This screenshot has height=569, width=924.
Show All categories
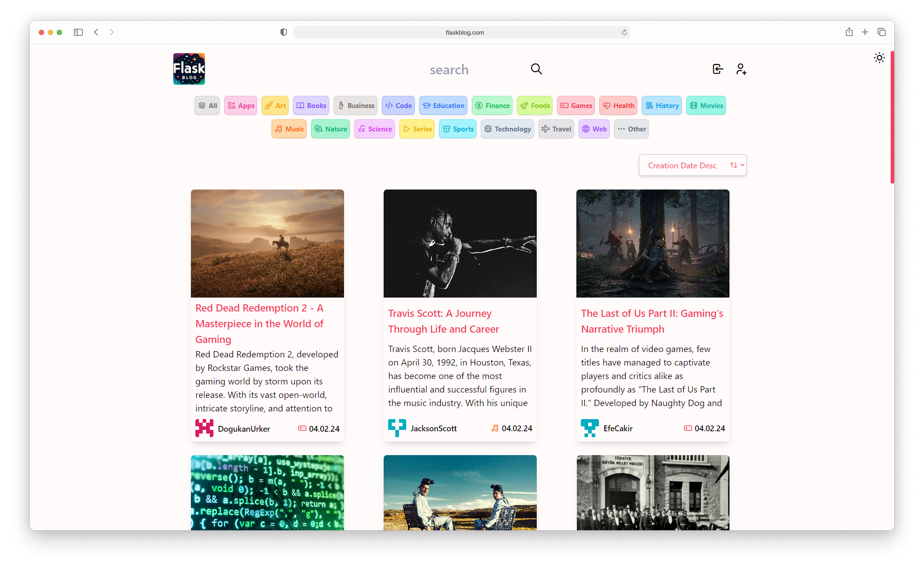pyautogui.click(x=207, y=105)
